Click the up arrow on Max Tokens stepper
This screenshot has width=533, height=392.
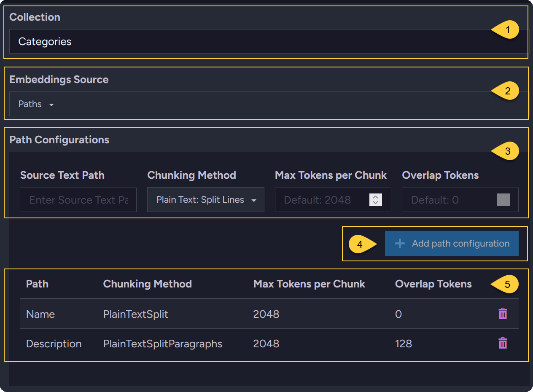tap(374, 197)
